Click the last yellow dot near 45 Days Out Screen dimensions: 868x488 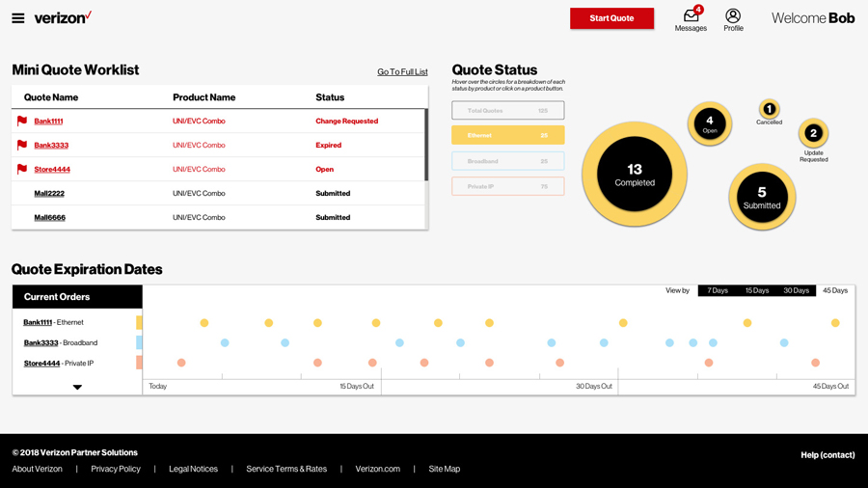[835, 322]
